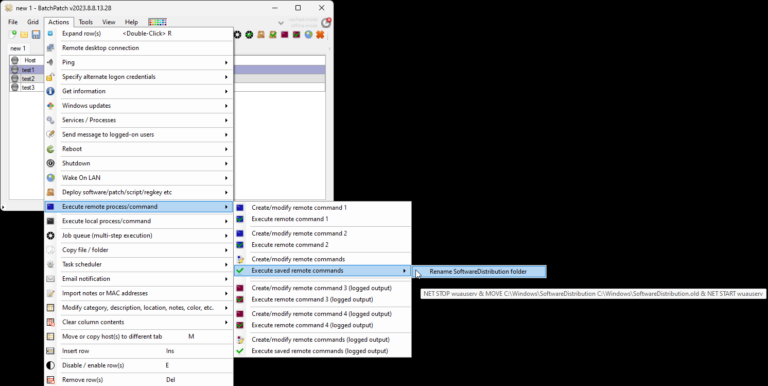Viewport: 768px width, 386px height.
Task: Choose Import notes or MAC addresses
Action: (x=138, y=293)
